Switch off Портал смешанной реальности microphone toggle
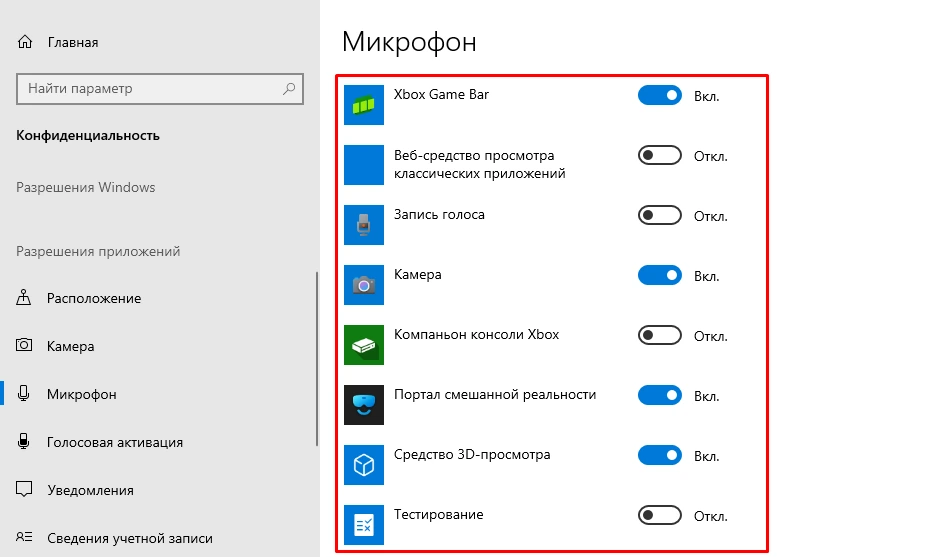Viewport: 952px width, 557px height. click(659, 395)
